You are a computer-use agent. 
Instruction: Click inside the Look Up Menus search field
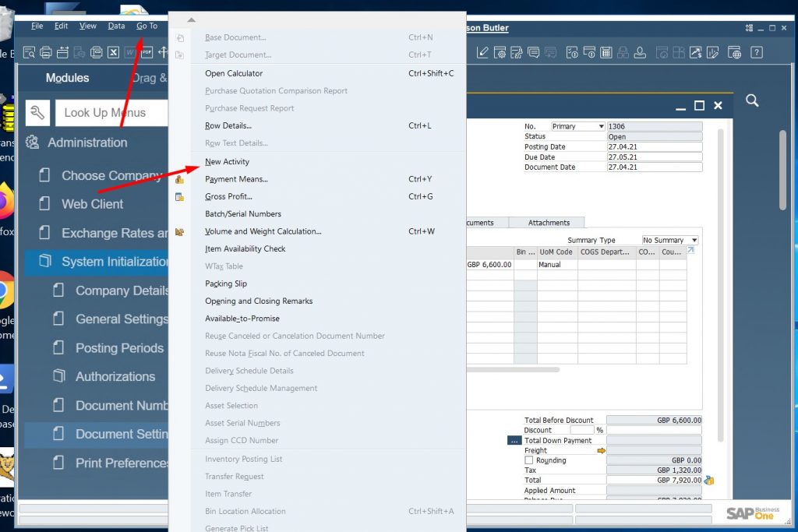[x=109, y=112]
